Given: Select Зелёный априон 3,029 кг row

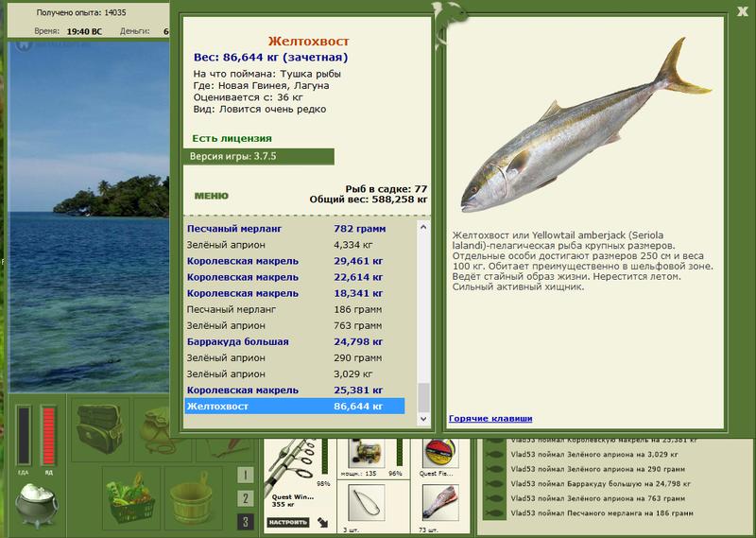Looking at the screenshot, I should [x=295, y=373].
